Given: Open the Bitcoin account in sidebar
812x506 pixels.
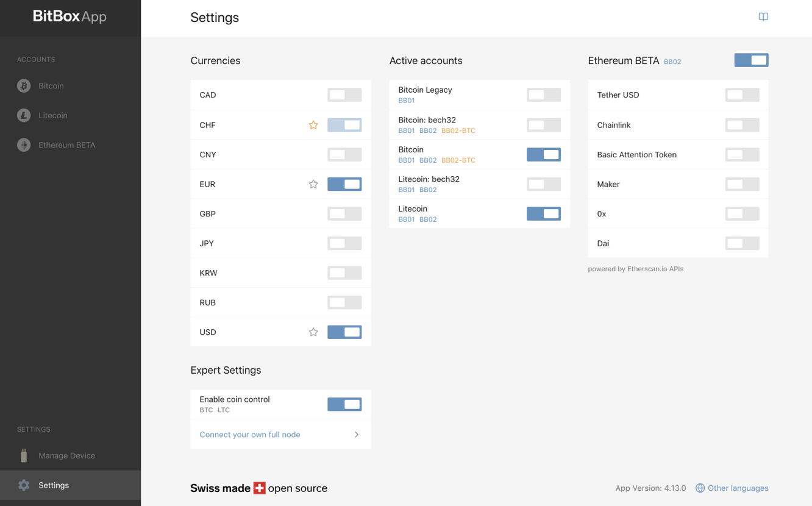Looking at the screenshot, I should pos(70,86).
